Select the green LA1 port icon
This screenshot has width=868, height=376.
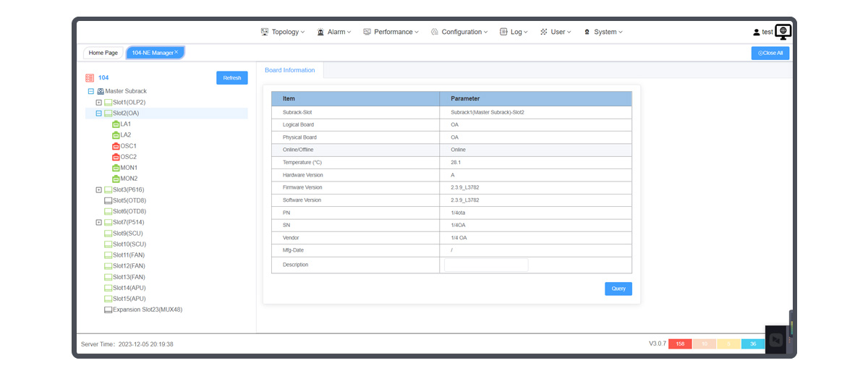click(x=116, y=124)
